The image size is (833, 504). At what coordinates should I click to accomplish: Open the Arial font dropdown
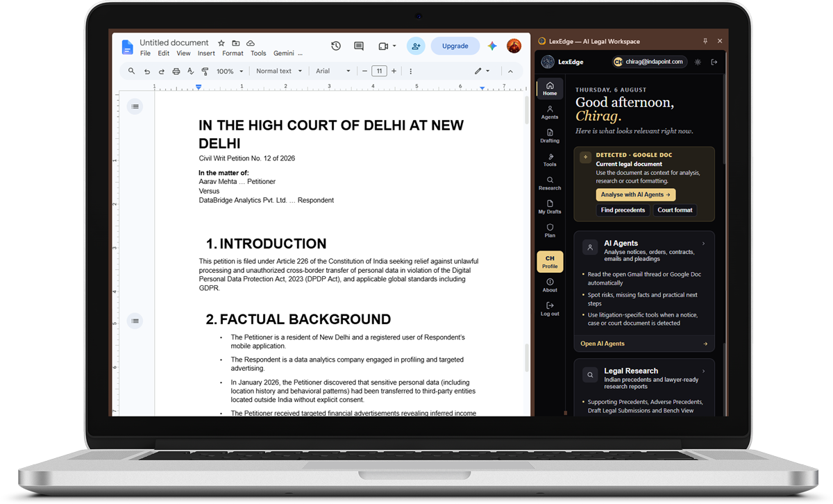(333, 71)
